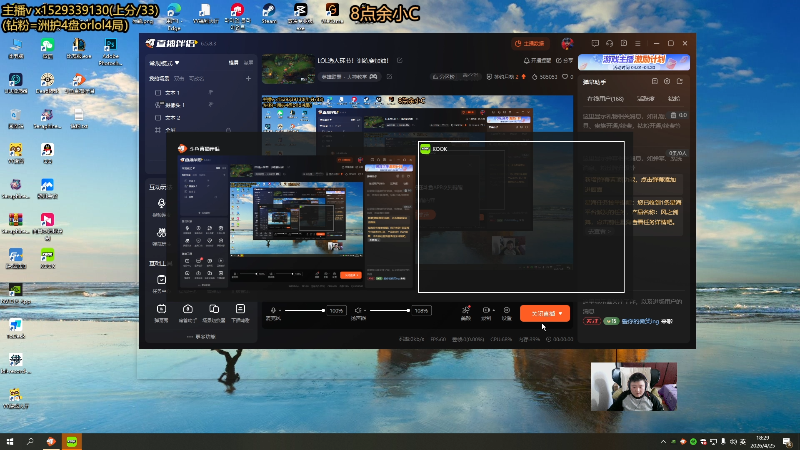This screenshot has width=800, height=450.
Task: Open the orange streaming app in taskbar
Action: click(51, 442)
